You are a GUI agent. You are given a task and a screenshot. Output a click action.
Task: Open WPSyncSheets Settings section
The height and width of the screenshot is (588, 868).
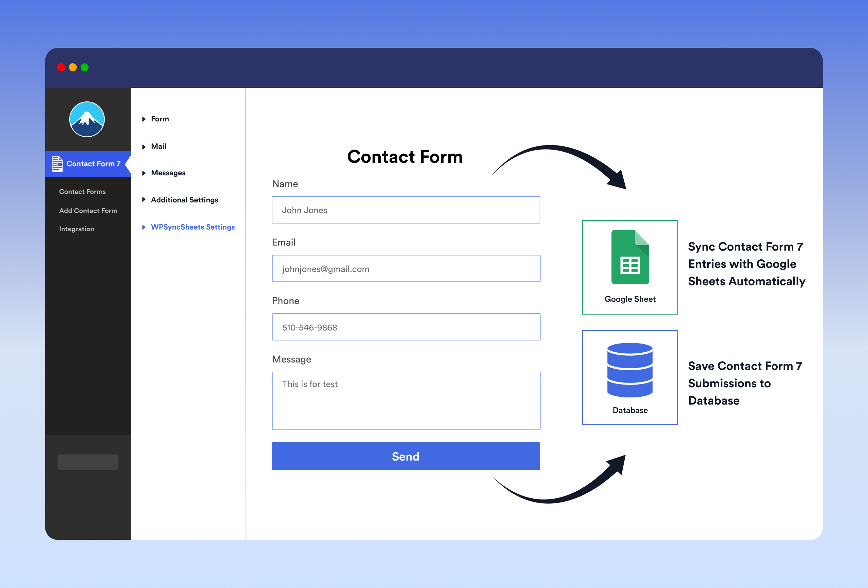click(x=192, y=227)
